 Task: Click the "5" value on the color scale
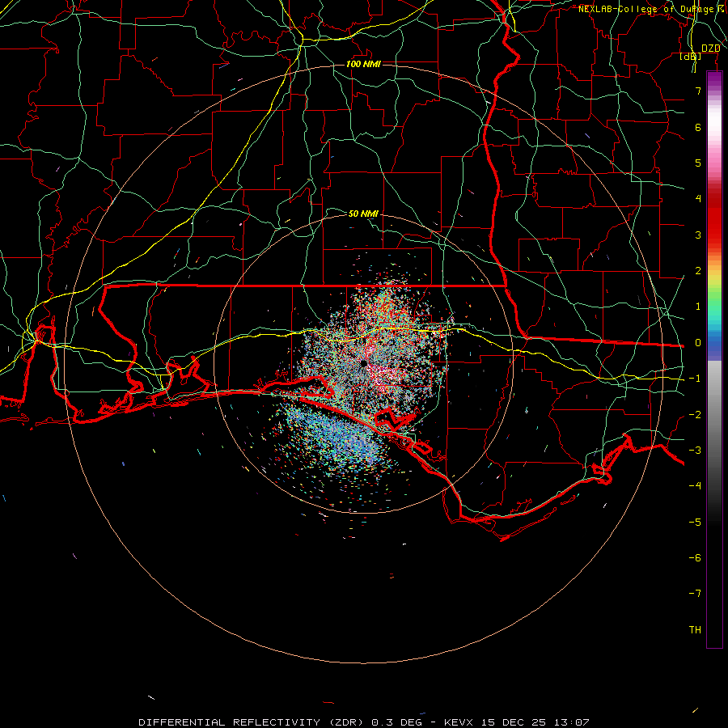[698, 163]
